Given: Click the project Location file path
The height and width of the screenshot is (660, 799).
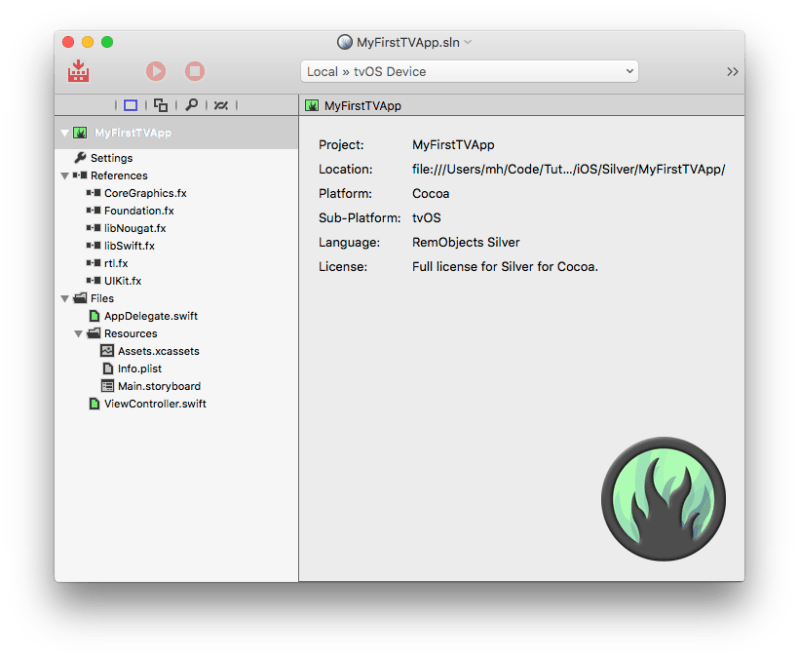Looking at the screenshot, I should [x=569, y=169].
